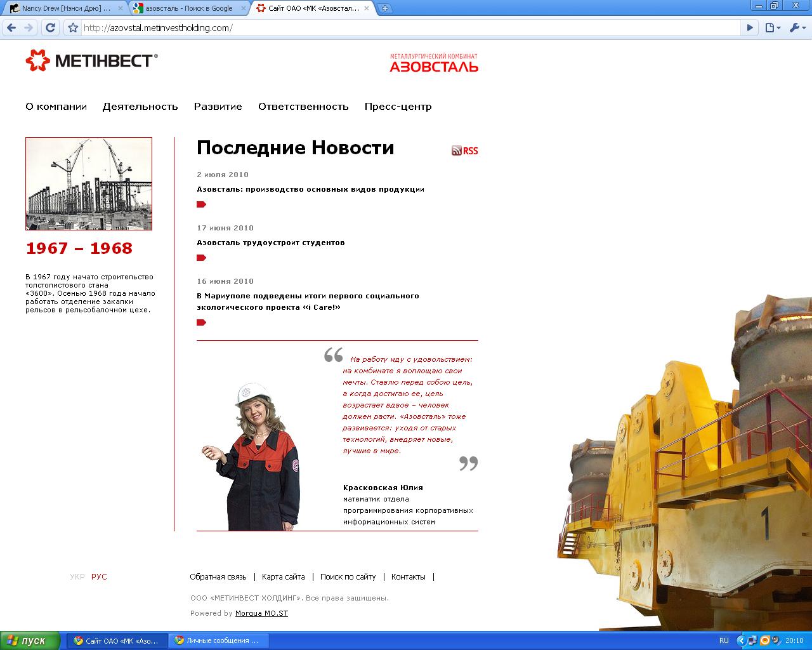Subscribe via the RSS feed icon
The width and height of the screenshot is (812, 650).
point(464,150)
